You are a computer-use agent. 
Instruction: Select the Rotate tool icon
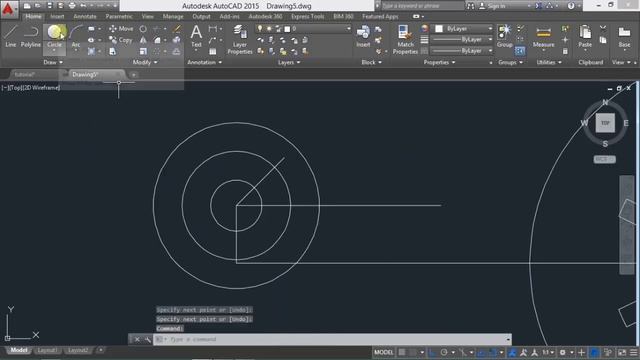point(143,29)
